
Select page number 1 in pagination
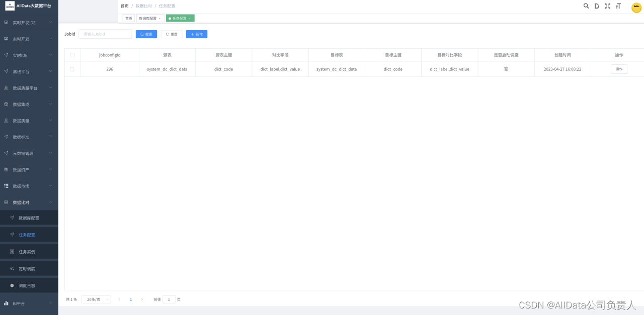131,299
